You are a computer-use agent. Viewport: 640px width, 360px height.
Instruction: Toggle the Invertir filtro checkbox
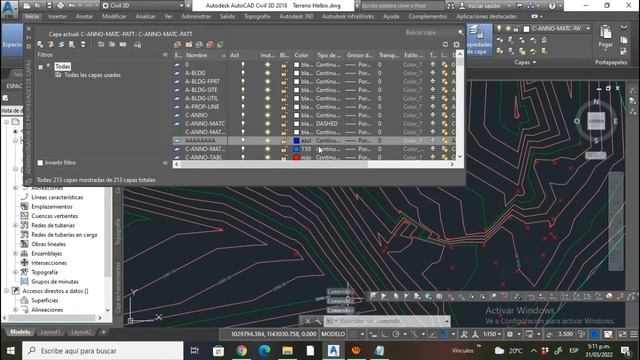[x=40, y=163]
